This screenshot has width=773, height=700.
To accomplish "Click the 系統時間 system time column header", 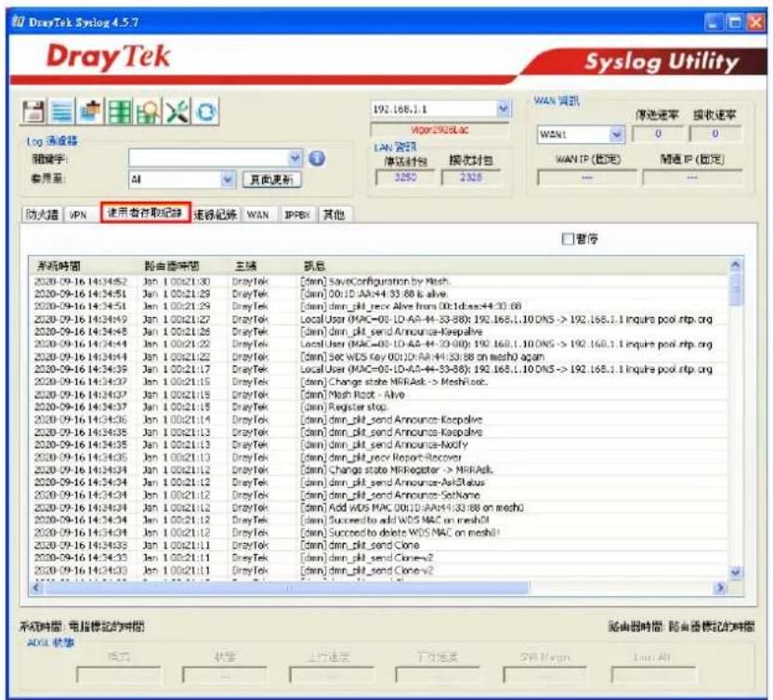I will [85, 266].
